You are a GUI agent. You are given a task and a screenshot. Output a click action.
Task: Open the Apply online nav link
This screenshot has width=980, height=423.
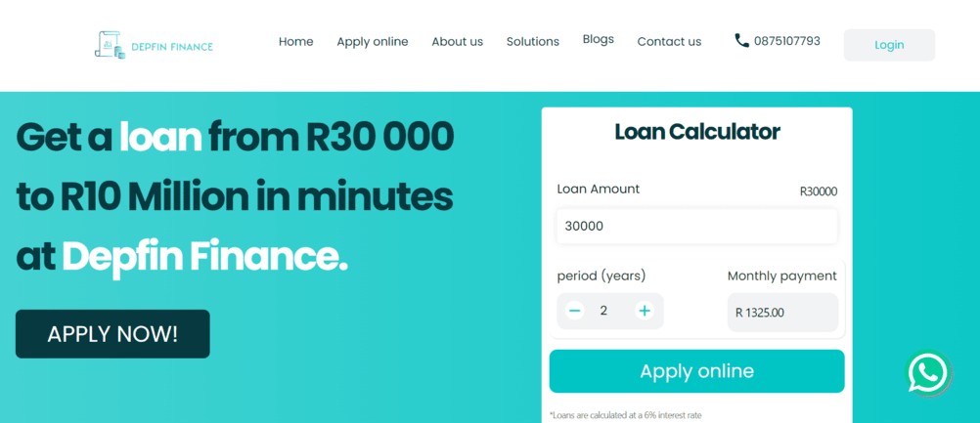(373, 42)
